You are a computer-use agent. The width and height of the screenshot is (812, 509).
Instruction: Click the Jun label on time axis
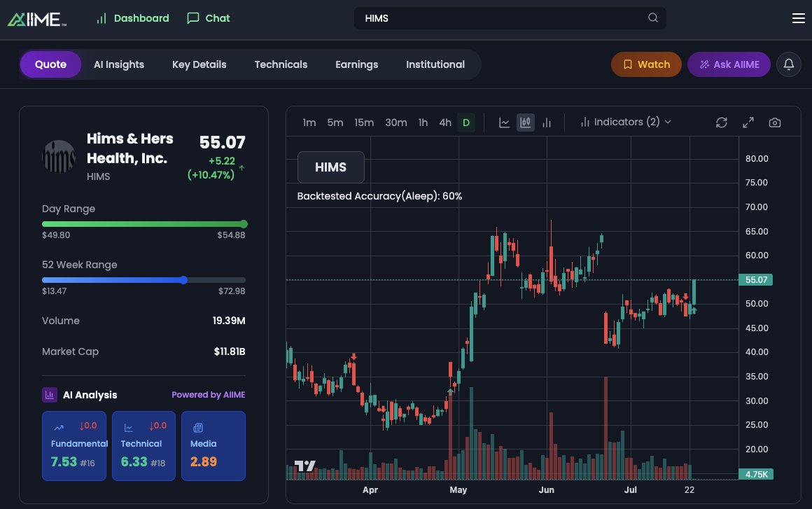(x=546, y=490)
